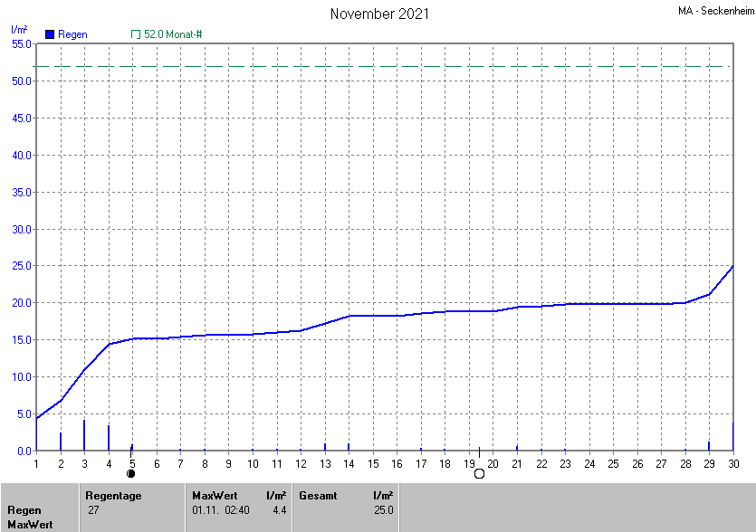Click the empty box beside 52.0 Monat-#

pyautogui.click(x=136, y=34)
